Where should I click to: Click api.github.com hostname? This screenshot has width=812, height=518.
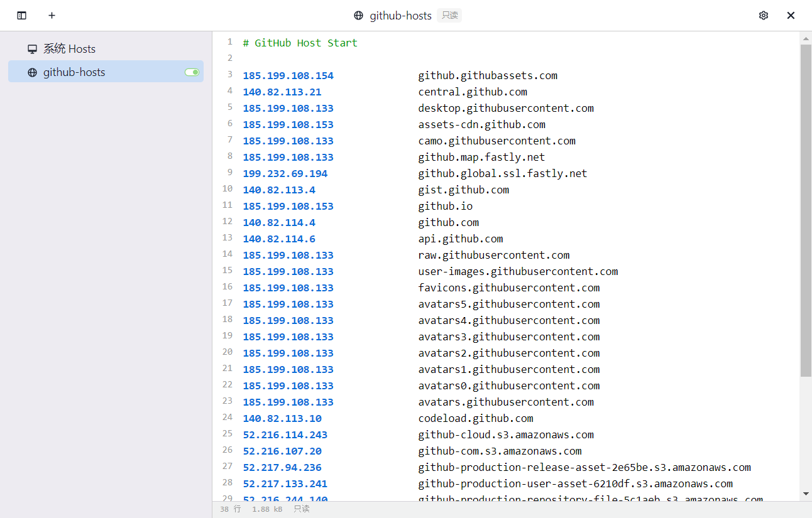(461, 239)
